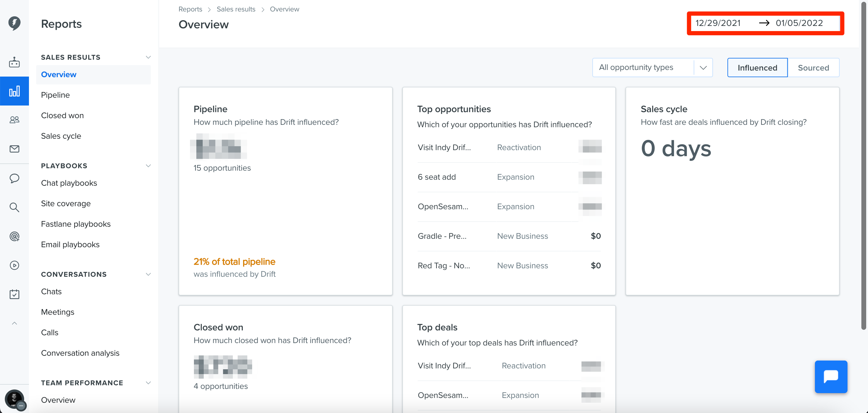The image size is (868, 413).
Task: Open the email envelope icon
Action: (14, 149)
